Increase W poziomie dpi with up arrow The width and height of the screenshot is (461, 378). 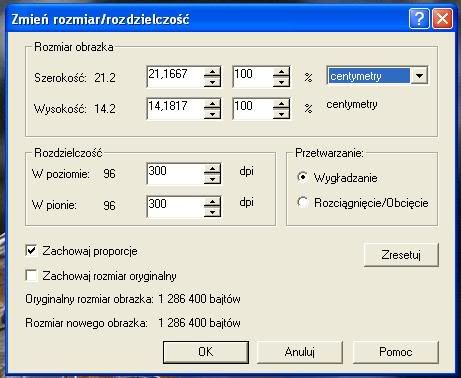coord(212,169)
